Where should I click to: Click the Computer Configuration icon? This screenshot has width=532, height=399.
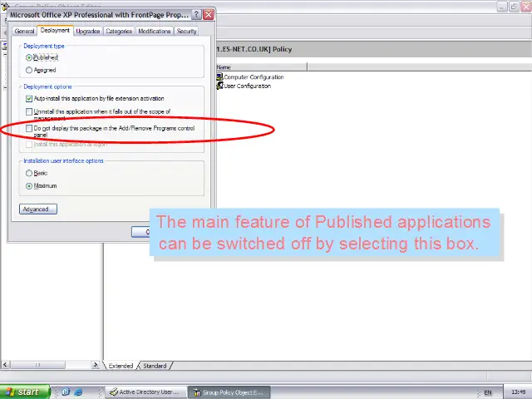pos(219,77)
